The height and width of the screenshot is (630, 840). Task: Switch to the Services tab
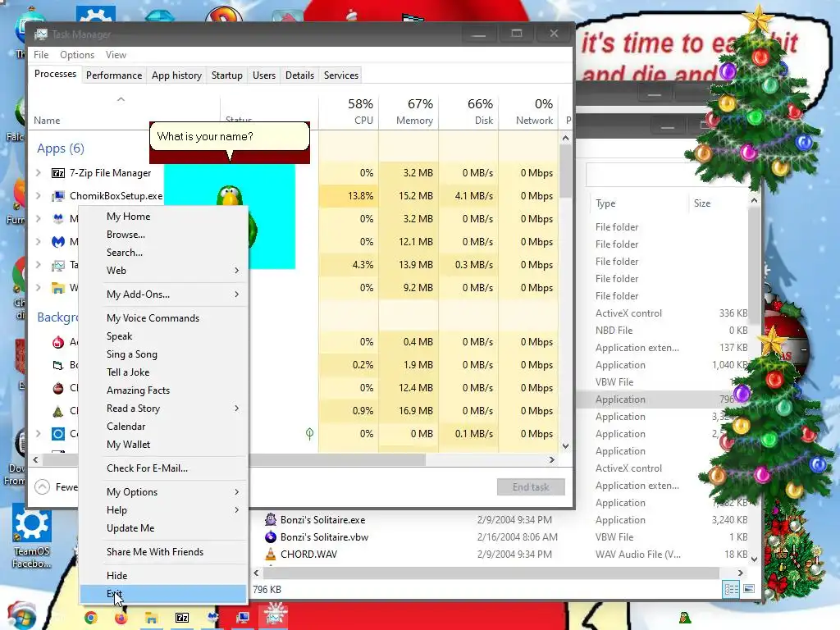[x=341, y=75]
